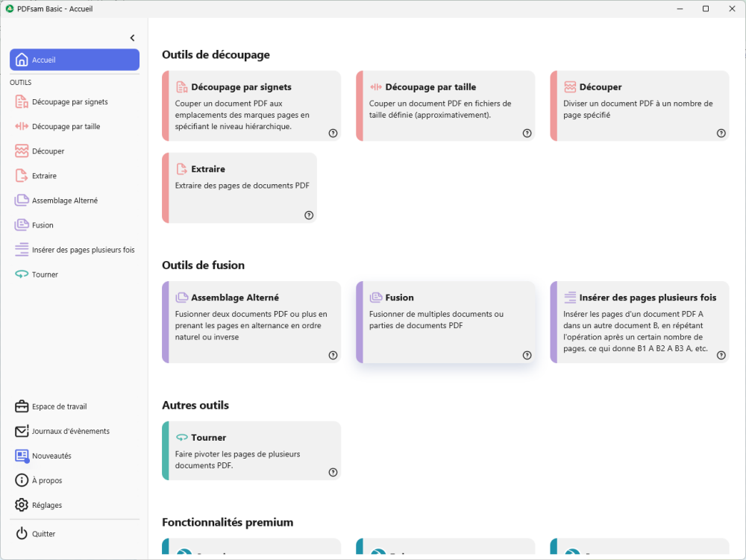746x560 pixels.
Task: Open the Réglages gear icon
Action: pos(22,505)
